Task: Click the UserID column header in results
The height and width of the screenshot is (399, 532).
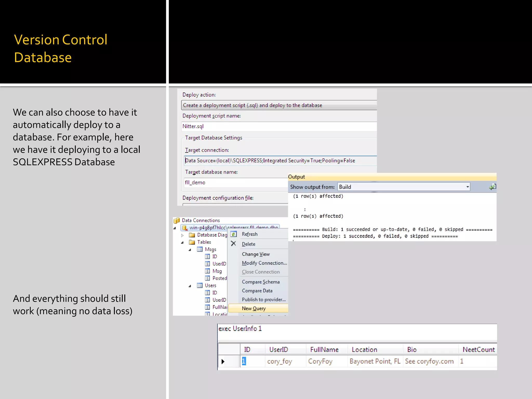Action: coord(285,350)
